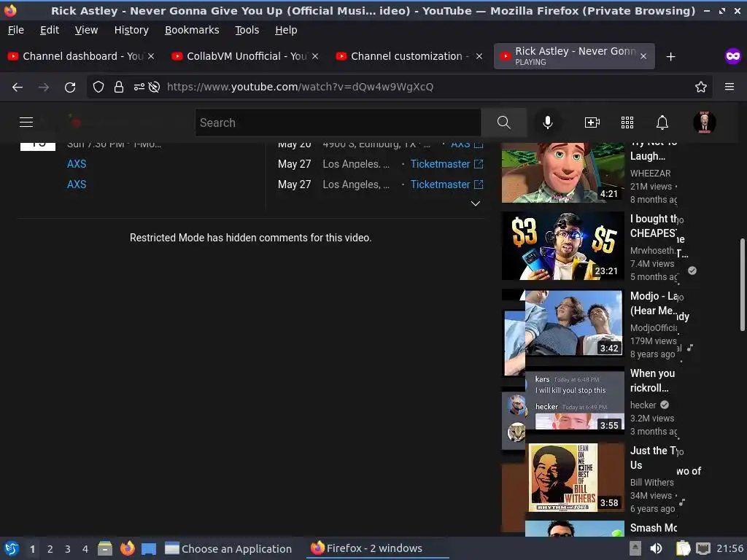Screen dimensions: 747x560
Task: Open a new tab with plus button
Action: 671,57
